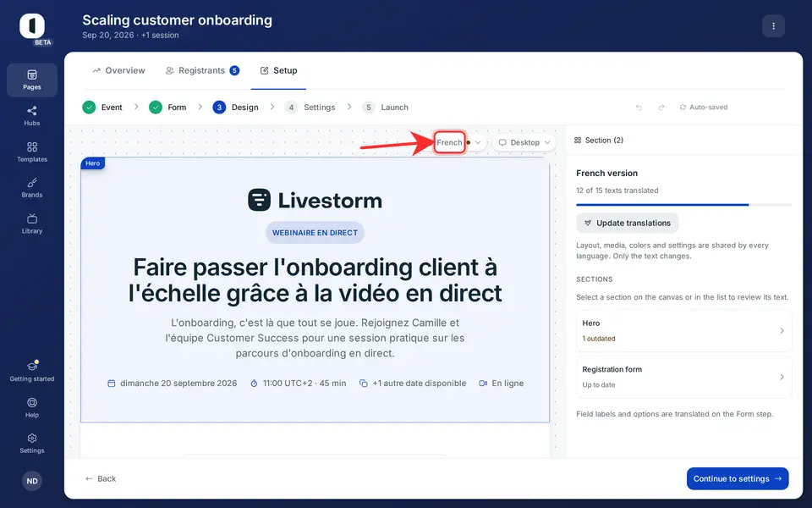
Task: Expand the Registration form section row
Action: [x=683, y=377]
